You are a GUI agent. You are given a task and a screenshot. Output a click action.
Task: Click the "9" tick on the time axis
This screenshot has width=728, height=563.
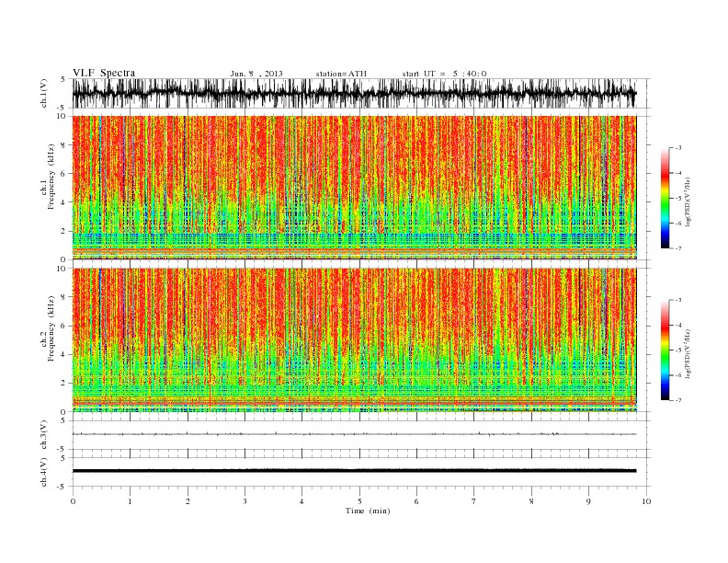point(588,501)
